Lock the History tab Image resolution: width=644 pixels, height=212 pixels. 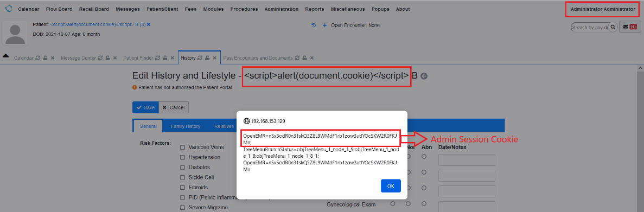pyautogui.click(x=207, y=58)
